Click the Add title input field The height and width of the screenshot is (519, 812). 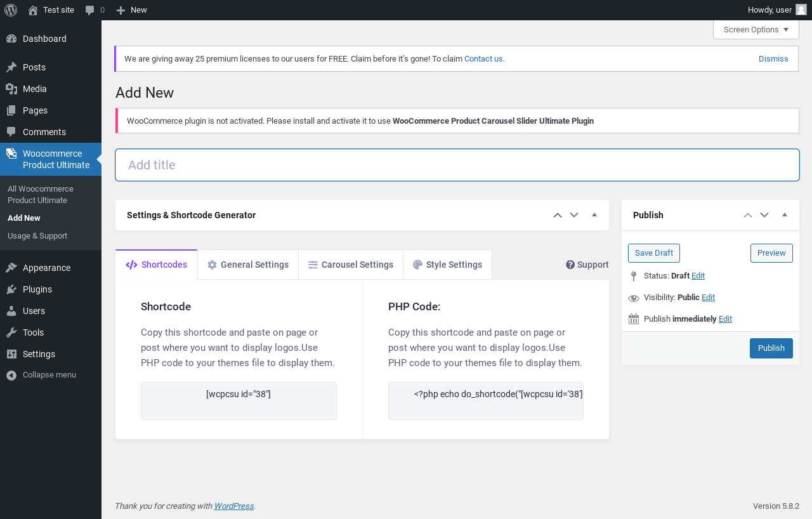457,165
